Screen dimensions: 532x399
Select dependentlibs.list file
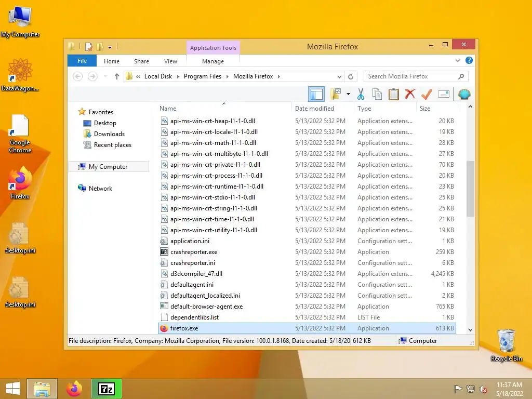tap(307, 317)
